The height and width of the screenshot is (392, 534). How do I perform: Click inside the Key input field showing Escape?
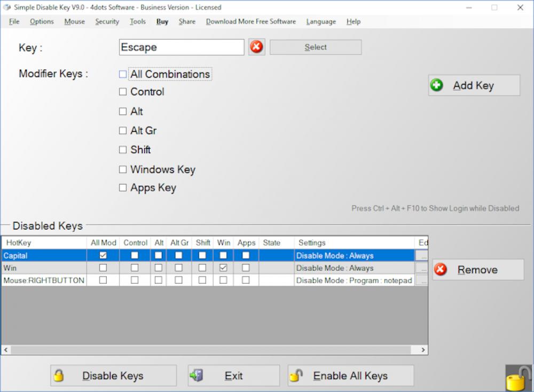182,47
